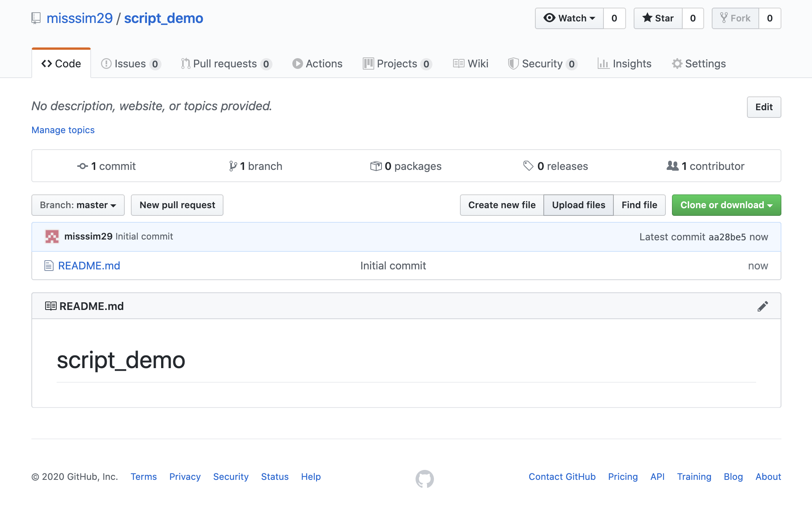This screenshot has width=812, height=512.
Task: Click the README.md file icon in the file list
Action: coord(49,266)
